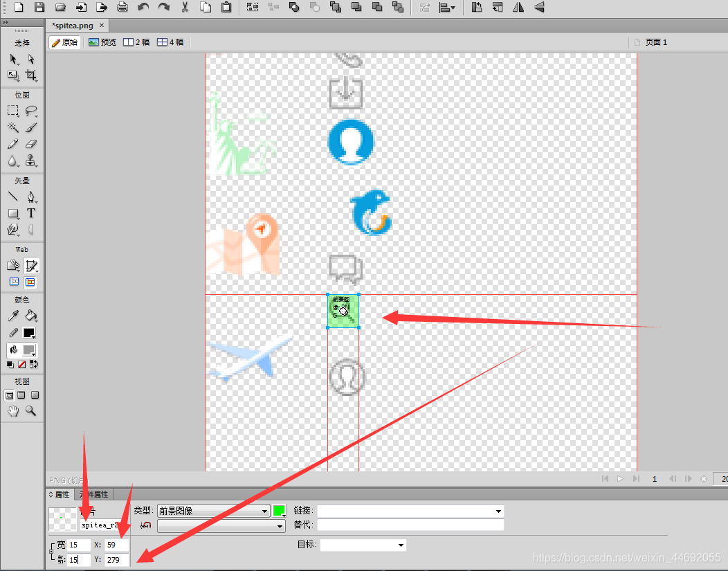Select the Magic Wand tool
The height and width of the screenshot is (571, 728).
click(13, 127)
